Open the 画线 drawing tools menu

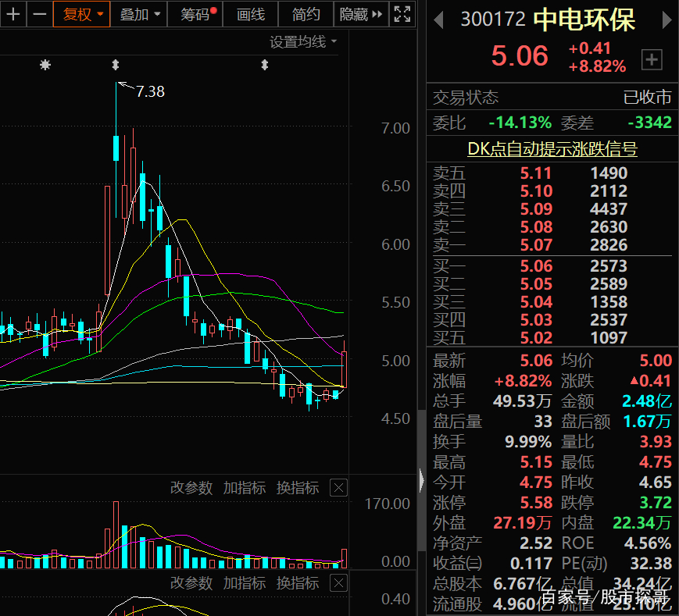[x=249, y=14]
